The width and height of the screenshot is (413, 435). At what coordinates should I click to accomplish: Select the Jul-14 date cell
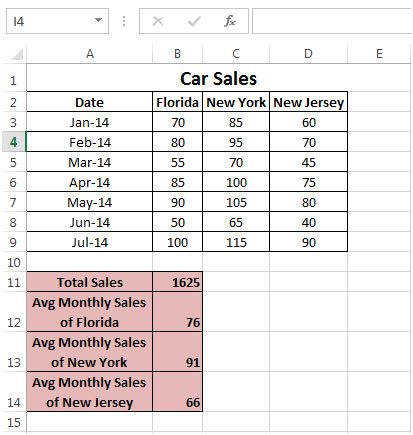pyautogui.click(x=89, y=242)
